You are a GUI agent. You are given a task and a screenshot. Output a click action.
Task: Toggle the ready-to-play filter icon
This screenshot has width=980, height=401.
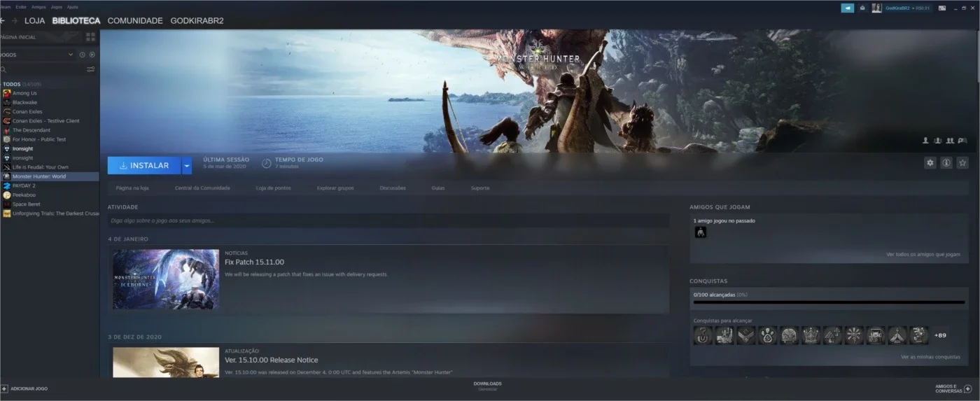coord(92,55)
